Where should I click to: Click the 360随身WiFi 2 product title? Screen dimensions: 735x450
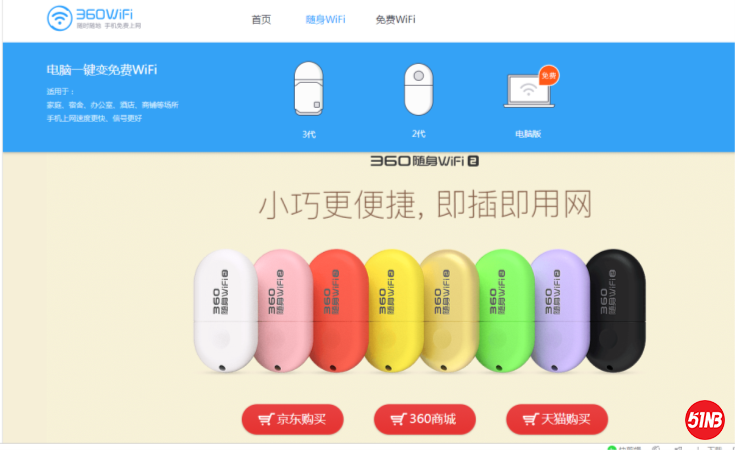424,161
